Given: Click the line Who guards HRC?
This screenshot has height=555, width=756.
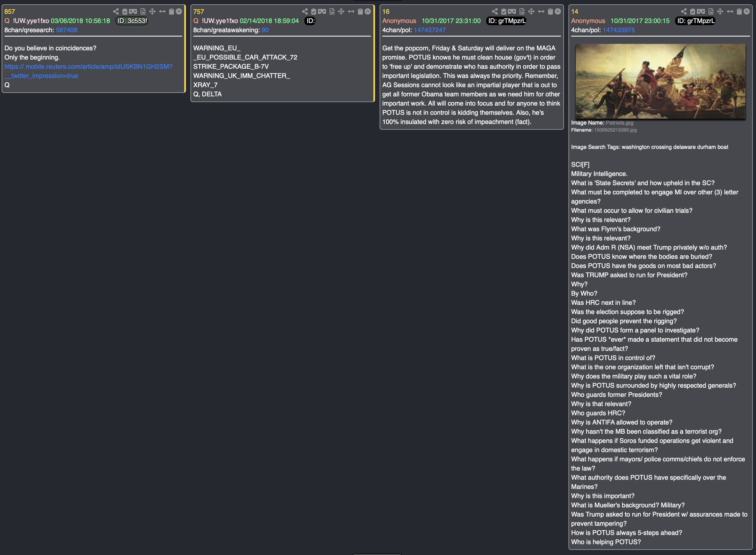Looking at the screenshot, I should pyautogui.click(x=598, y=413).
